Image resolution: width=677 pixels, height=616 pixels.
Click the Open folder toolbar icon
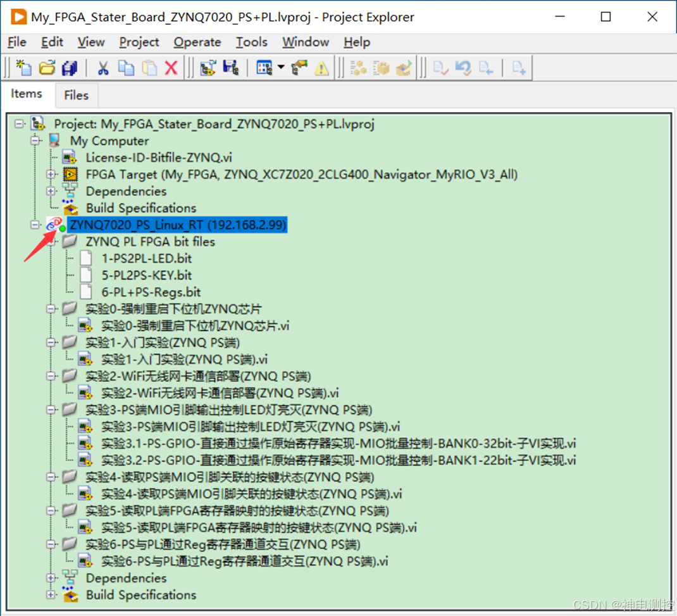(x=47, y=68)
